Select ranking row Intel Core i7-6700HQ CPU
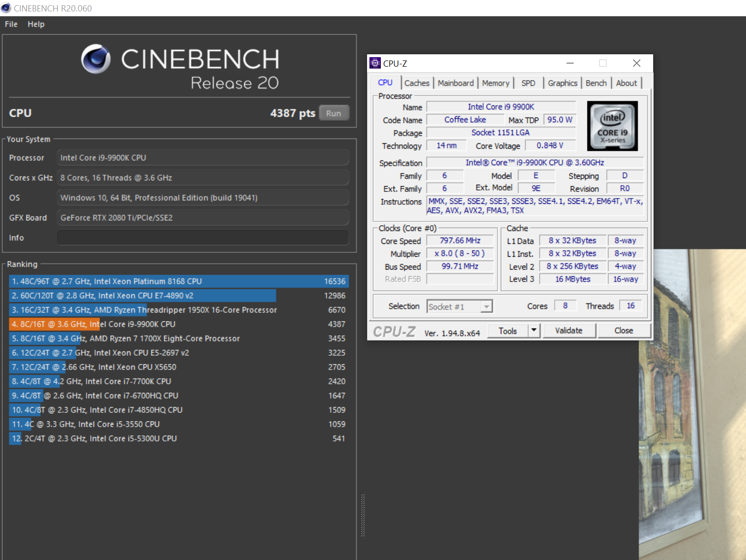The height and width of the screenshot is (560, 746). tap(179, 396)
